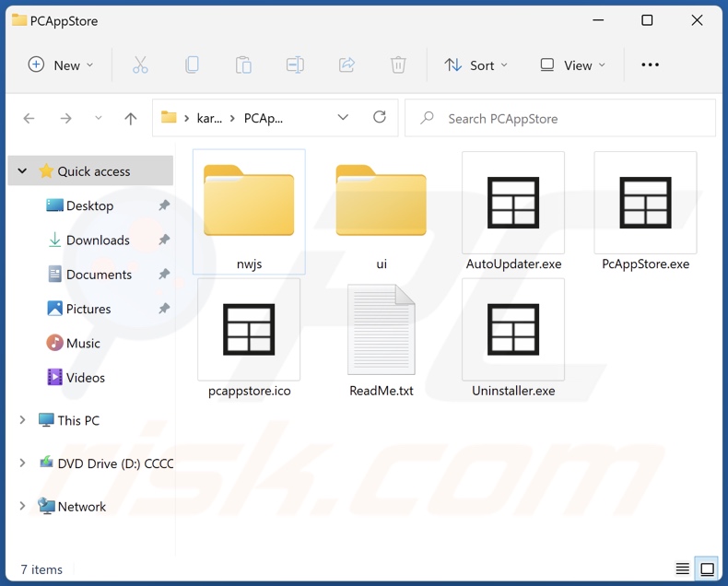Expand the Network tree node
The image size is (728, 586).
pyautogui.click(x=22, y=506)
